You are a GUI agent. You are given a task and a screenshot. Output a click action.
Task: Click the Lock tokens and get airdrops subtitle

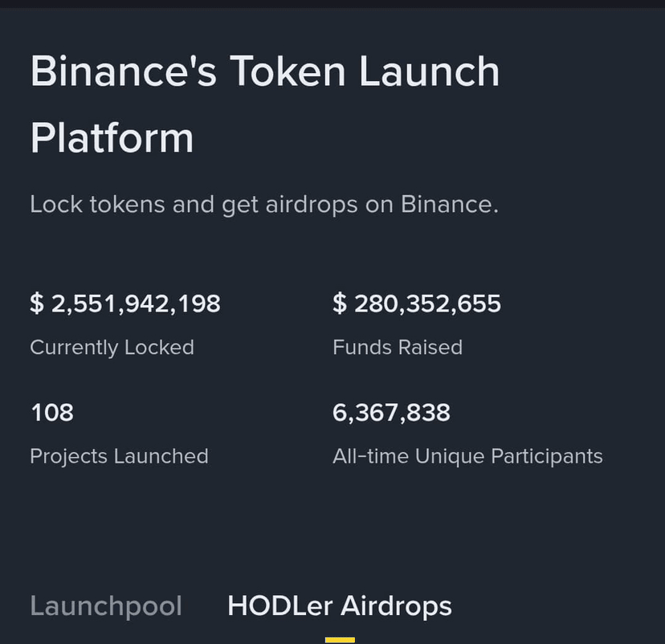pyautogui.click(x=264, y=205)
